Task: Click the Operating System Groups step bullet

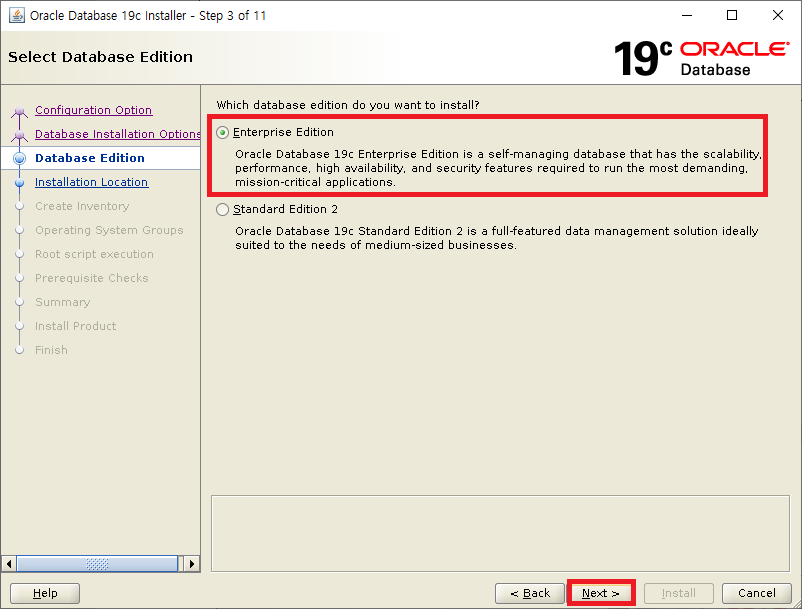Action: point(19,230)
